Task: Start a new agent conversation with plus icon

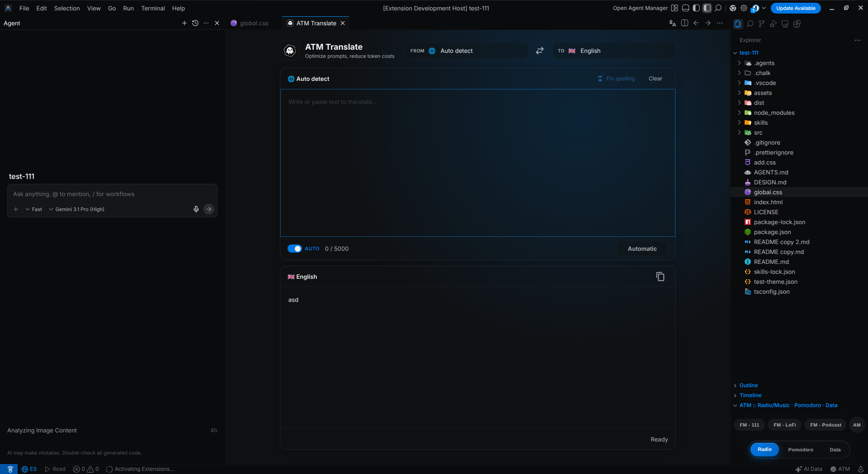Action: coord(184,23)
